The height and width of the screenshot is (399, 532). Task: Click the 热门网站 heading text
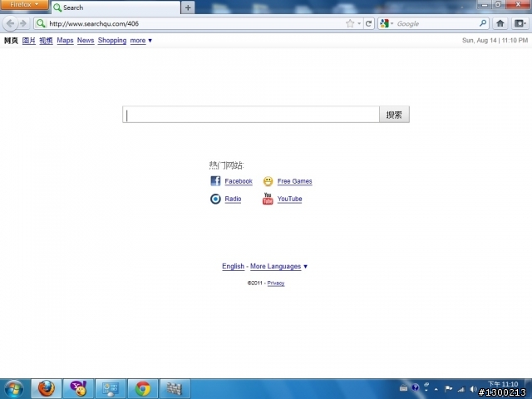pos(226,165)
